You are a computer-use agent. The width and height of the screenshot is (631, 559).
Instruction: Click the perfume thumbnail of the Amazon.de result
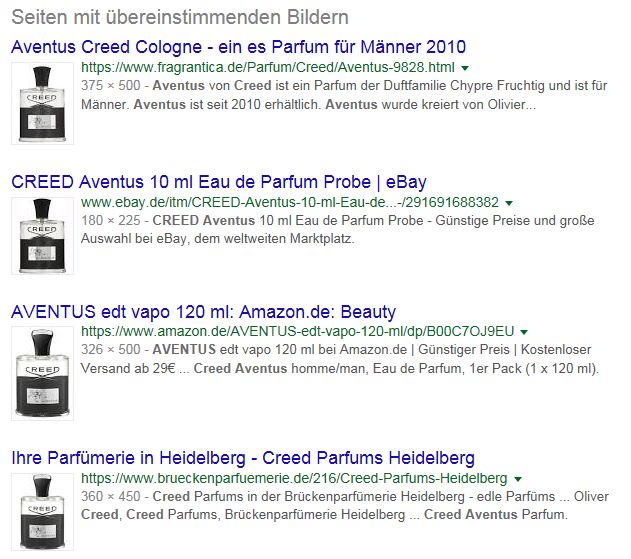pos(42,373)
